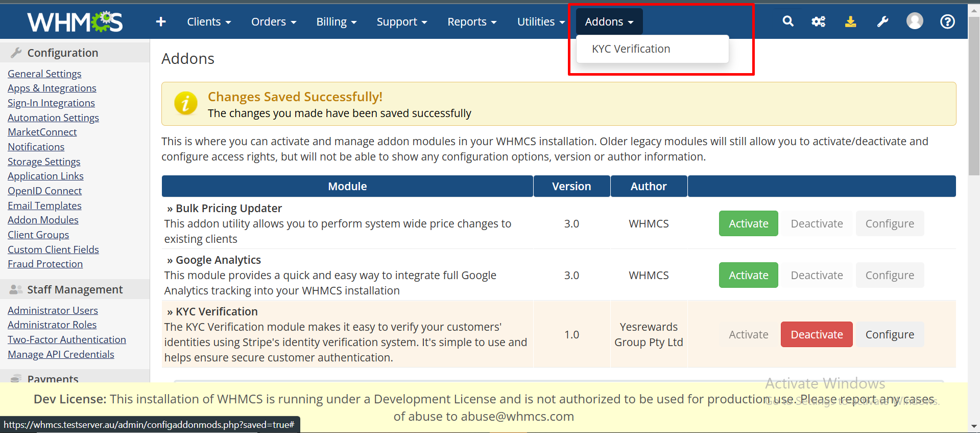Collapse the Addons dropdown menu
980x433 pixels.
609,21
